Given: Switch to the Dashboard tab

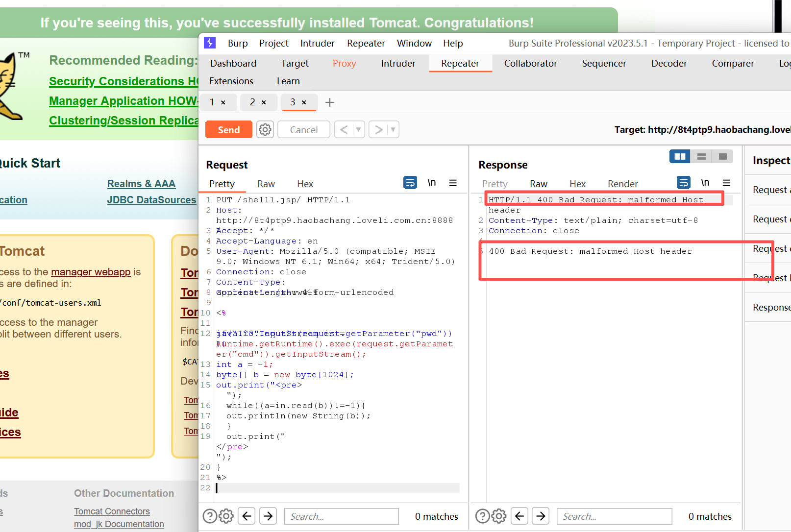Looking at the screenshot, I should 233,63.
